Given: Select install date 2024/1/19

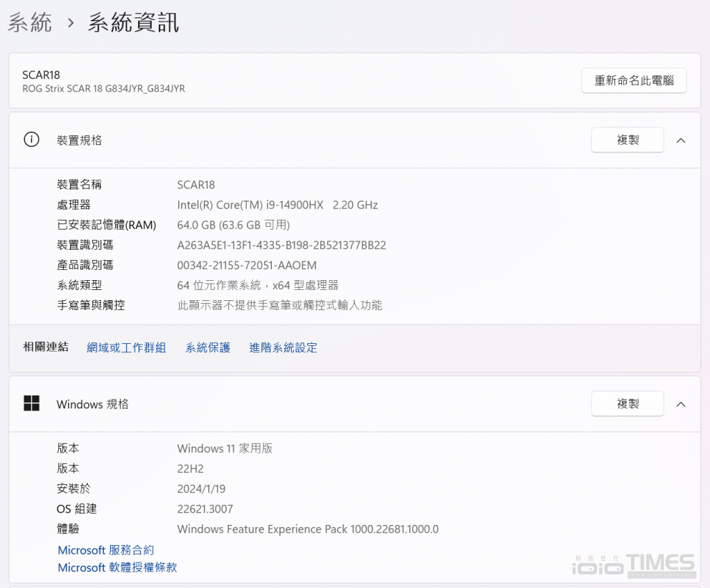Looking at the screenshot, I should [x=202, y=489].
